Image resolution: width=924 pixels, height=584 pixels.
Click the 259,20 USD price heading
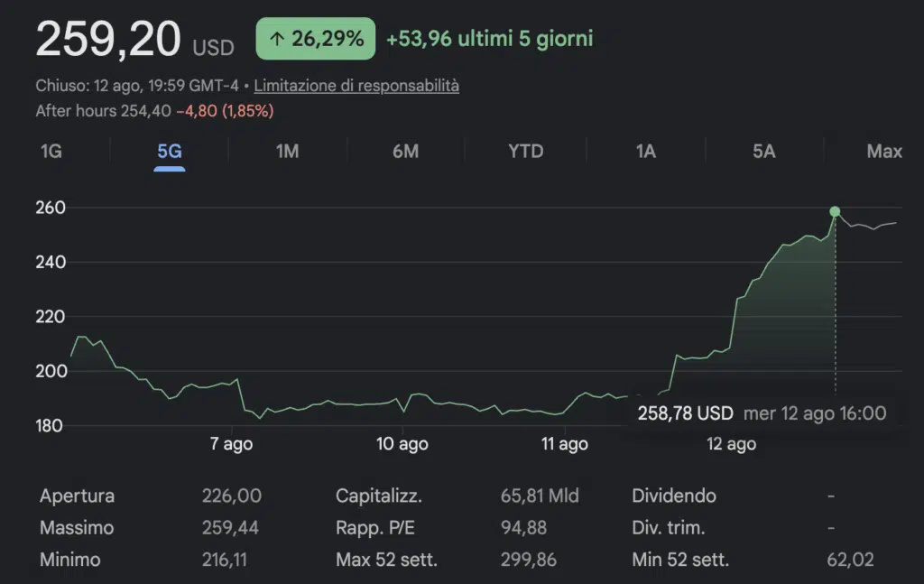coord(135,40)
